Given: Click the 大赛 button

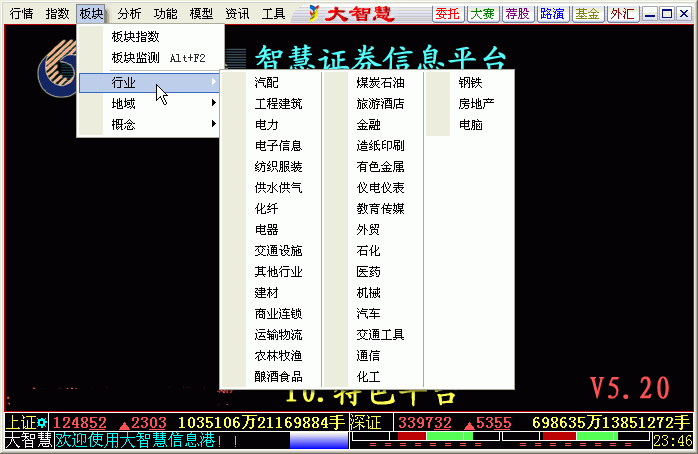Looking at the screenshot, I should pos(483,14).
